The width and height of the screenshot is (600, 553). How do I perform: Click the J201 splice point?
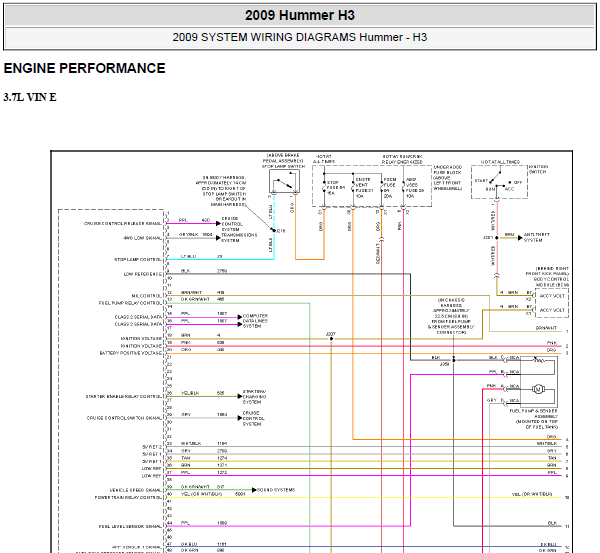coord(497,238)
